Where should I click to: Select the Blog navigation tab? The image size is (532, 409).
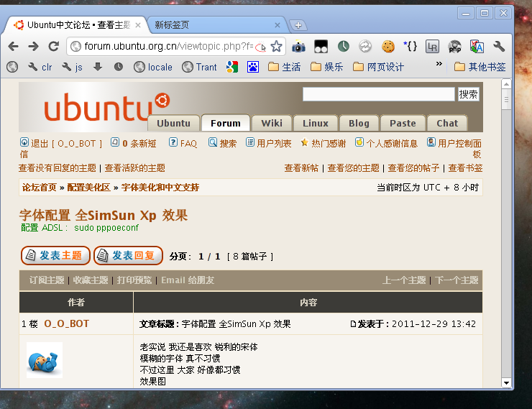[359, 123]
